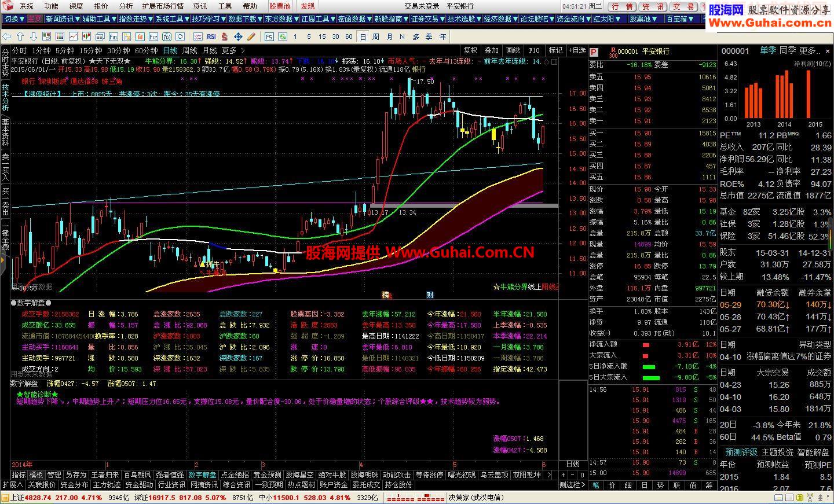Click the grid table toolbar icon
Image resolution: width=834 pixels, height=504 pixels.
point(60,36)
